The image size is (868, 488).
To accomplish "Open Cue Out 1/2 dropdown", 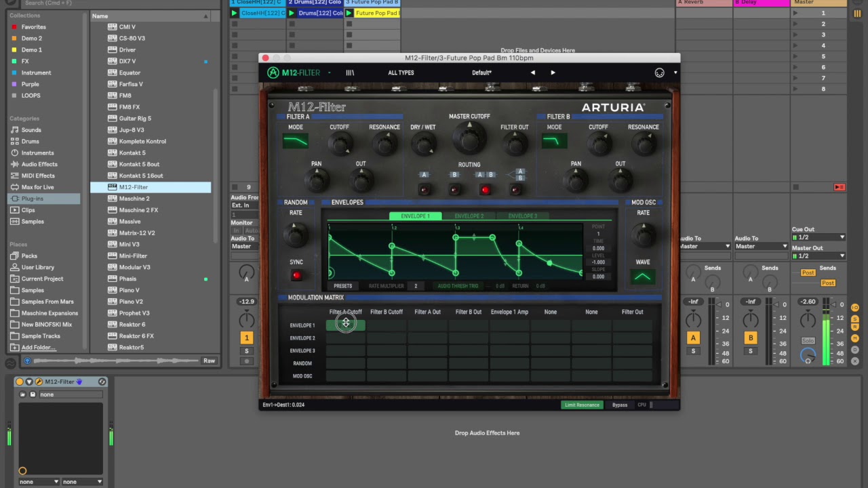I will pos(818,237).
